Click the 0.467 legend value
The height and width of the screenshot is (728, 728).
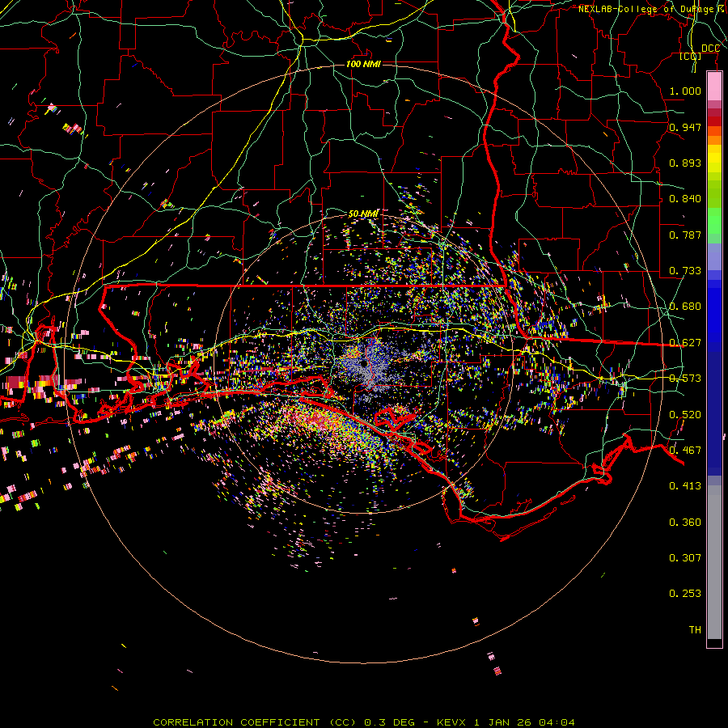point(685,451)
